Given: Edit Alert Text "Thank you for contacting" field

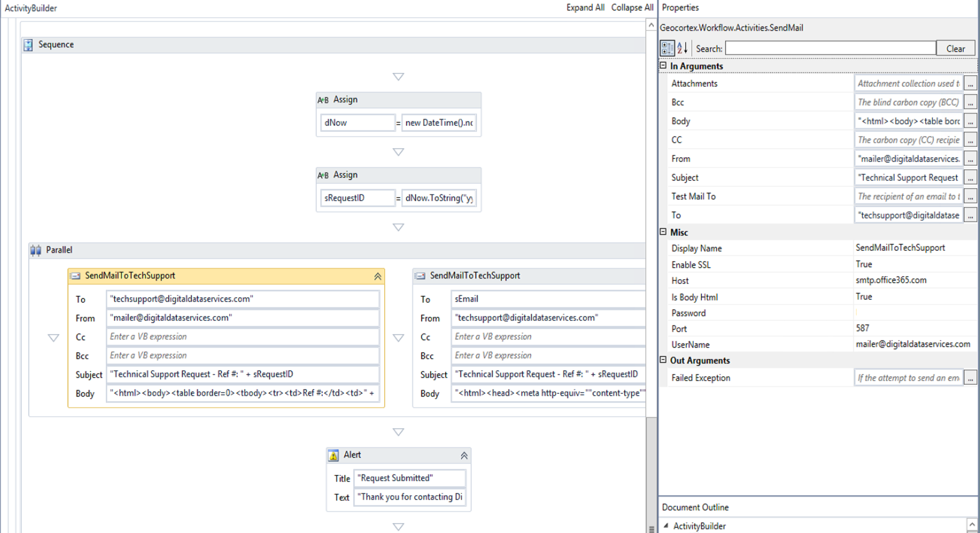Looking at the screenshot, I should click(410, 497).
